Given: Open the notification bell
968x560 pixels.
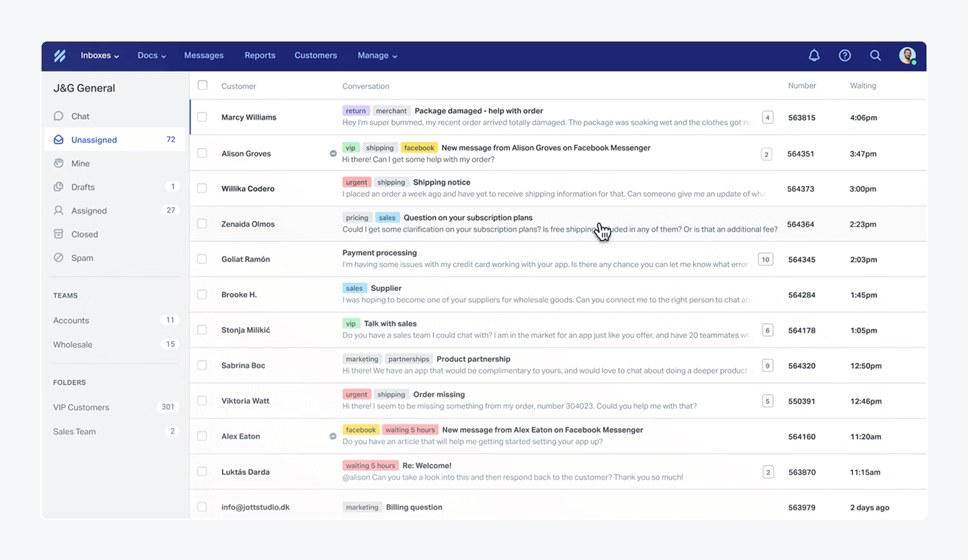Looking at the screenshot, I should 814,55.
